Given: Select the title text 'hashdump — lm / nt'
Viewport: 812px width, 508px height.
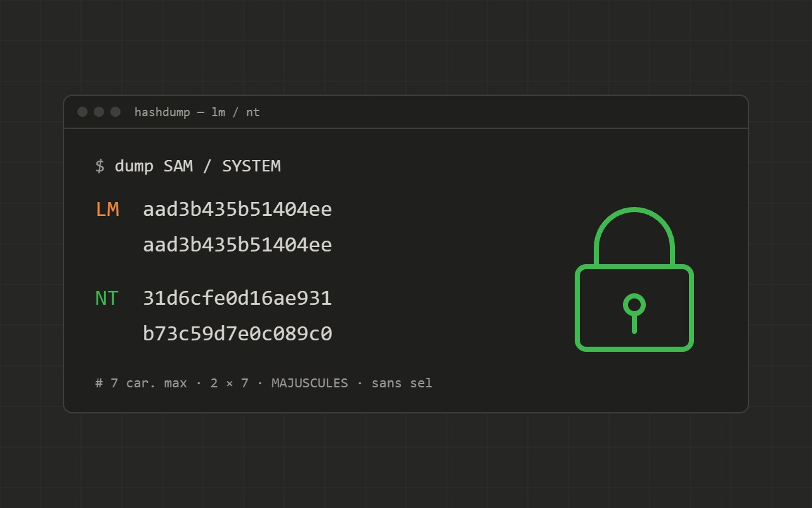Looking at the screenshot, I should [197, 112].
